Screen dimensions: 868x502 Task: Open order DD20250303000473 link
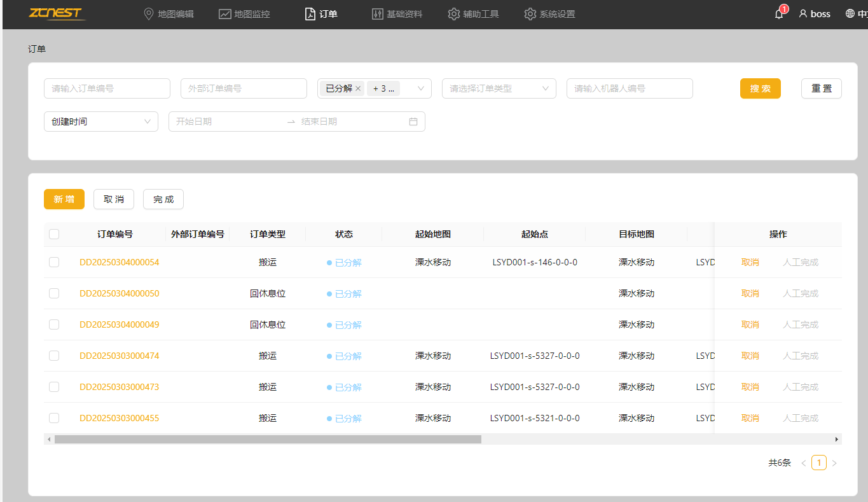(119, 387)
